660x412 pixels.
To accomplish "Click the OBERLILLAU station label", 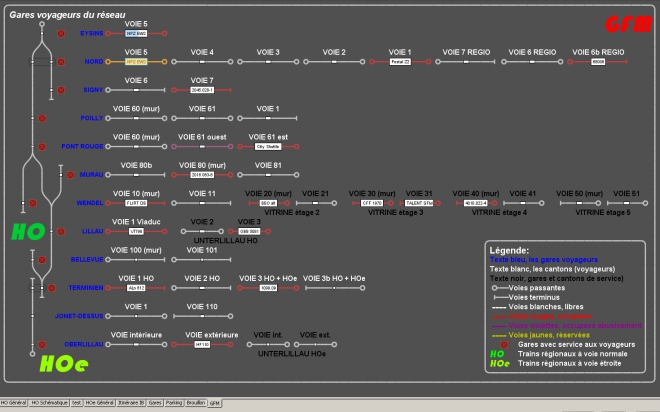I will coord(84,344).
